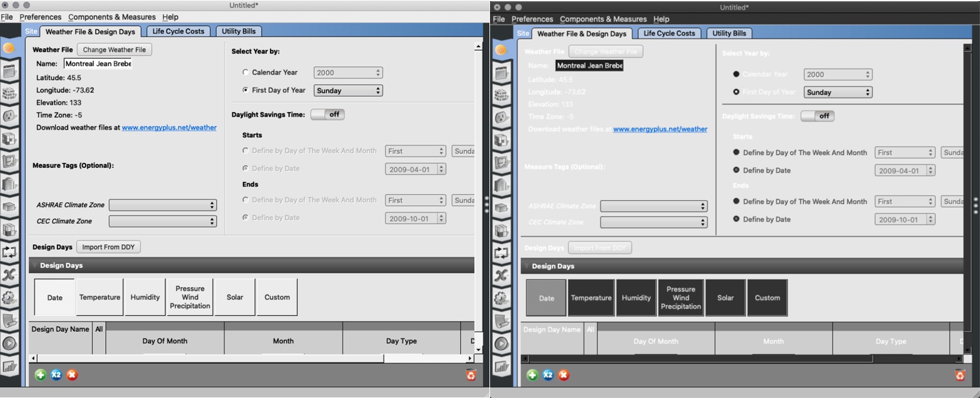Open Thermal Zones icon in light window

(9, 230)
